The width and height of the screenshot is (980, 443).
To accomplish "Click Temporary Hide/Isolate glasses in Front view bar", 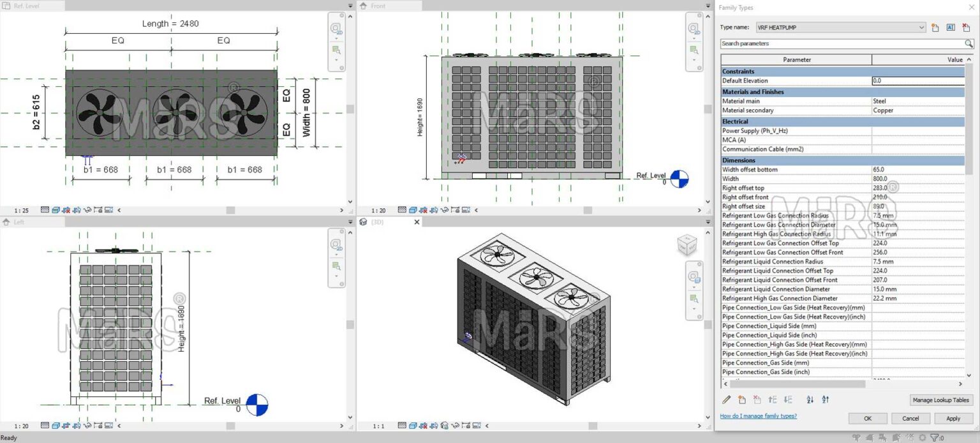I will [445, 209].
